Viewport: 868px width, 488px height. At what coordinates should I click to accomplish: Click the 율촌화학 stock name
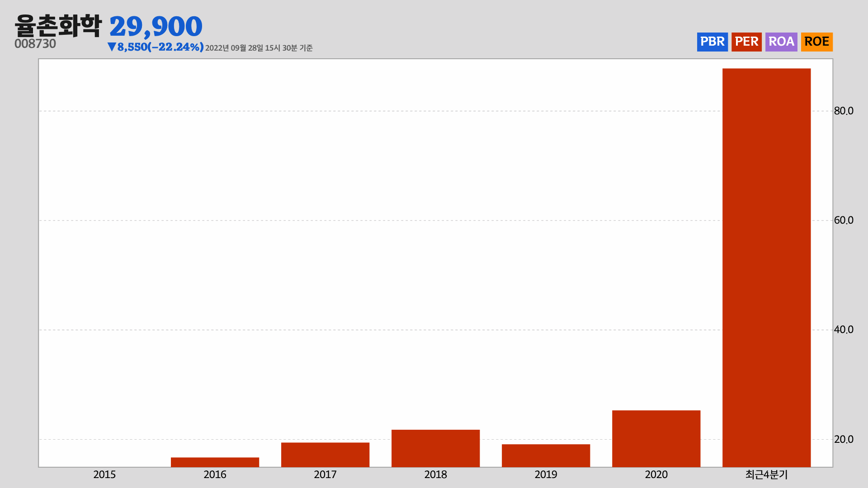(58, 26)
